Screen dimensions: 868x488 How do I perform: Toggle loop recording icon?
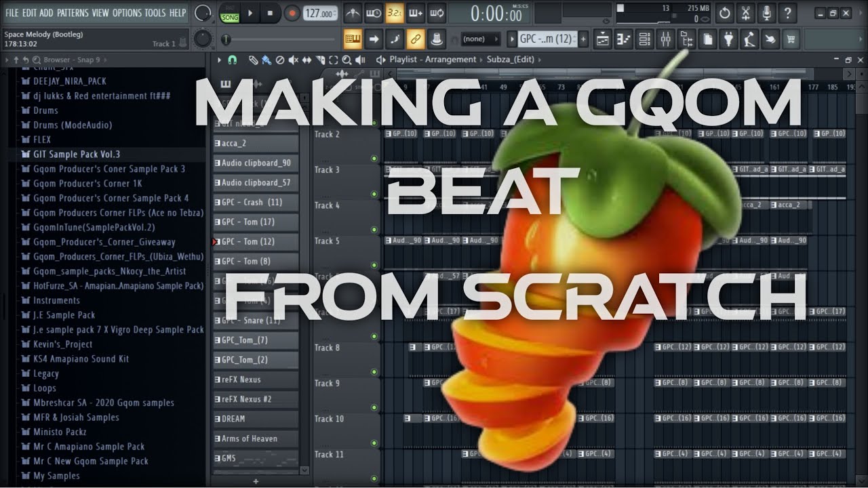pos(437,13)
